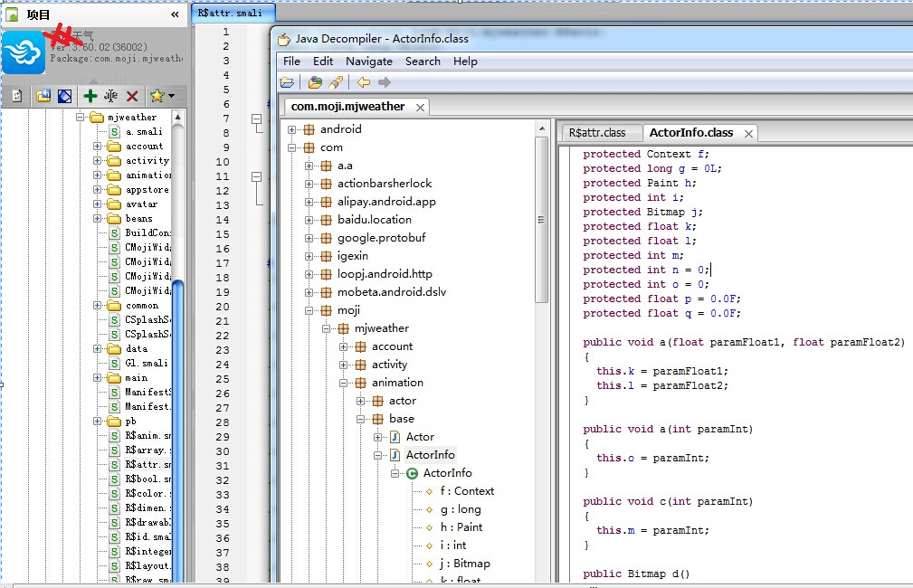Click the decompiler package tree vertical scrollbar
The image size is (913, 588).
541,220
